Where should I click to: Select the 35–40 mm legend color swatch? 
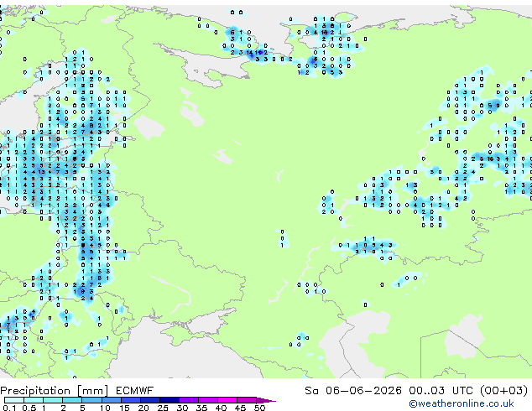[208, 400]
